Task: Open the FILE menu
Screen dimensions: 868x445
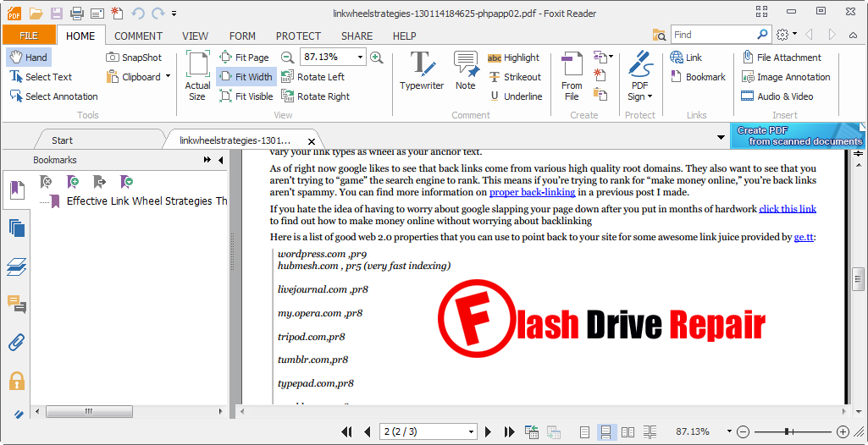Action: pyautogui.click(x=29, y=36)
